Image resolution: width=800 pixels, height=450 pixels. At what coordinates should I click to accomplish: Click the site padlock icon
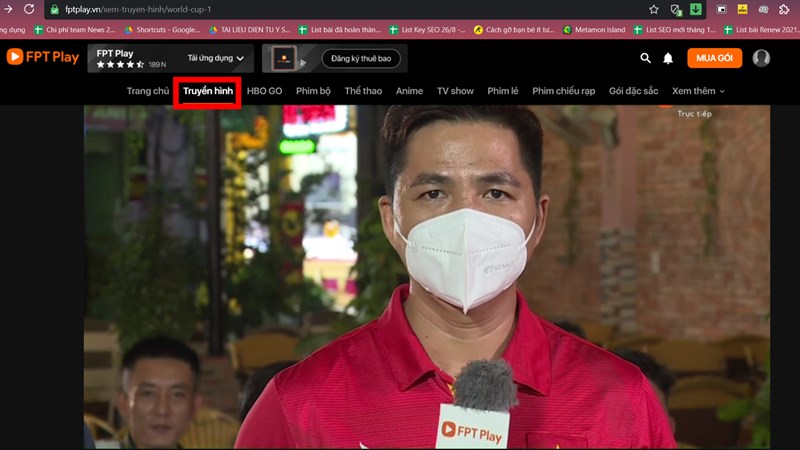click(55, 9)
